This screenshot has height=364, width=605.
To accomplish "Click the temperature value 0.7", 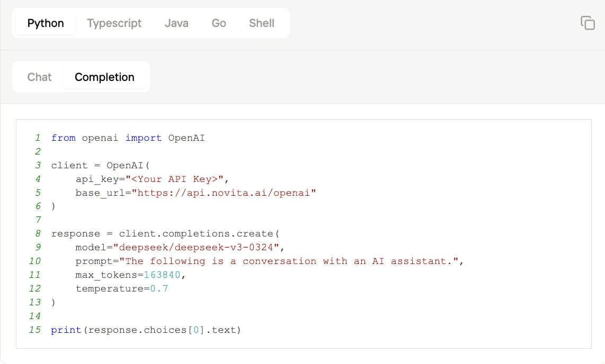I will [159, 288].
